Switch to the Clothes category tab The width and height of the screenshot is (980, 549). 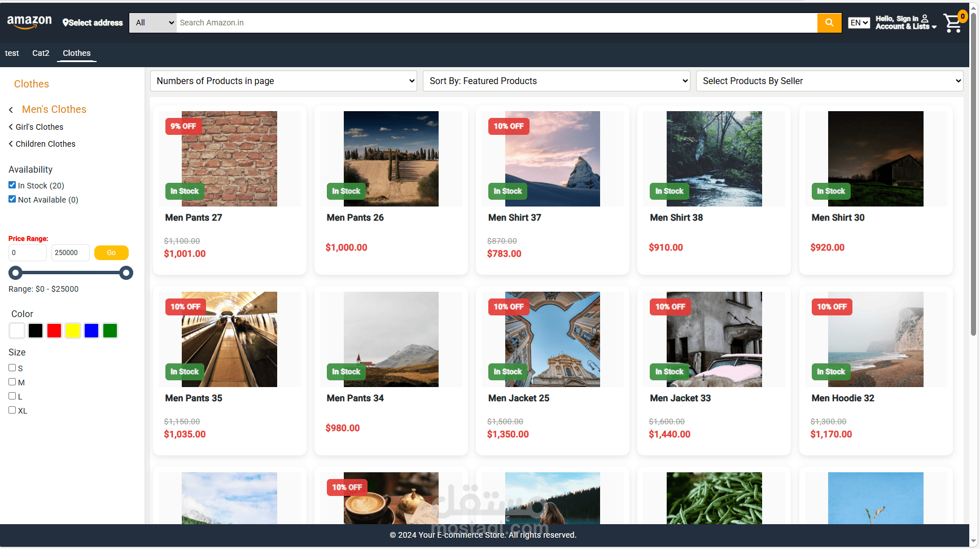click(77, 53)
